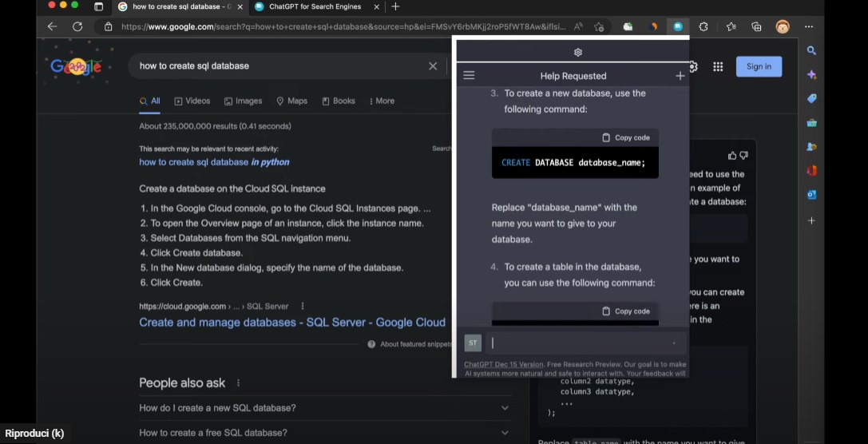Add a sidebar app with plus icon
The height and width of the screenshot is (444, 868).
coord(811,220)
